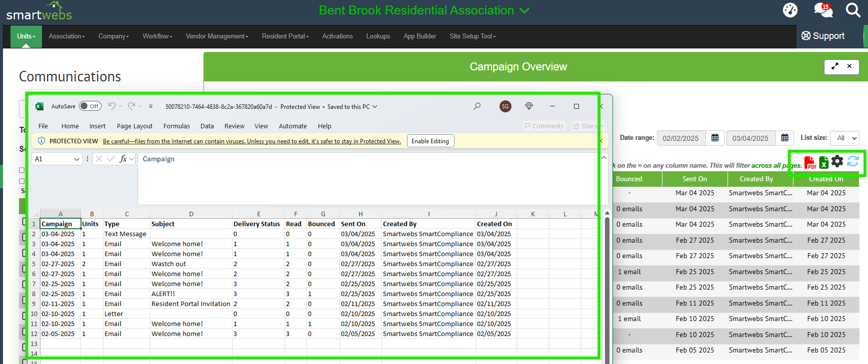Image resolution: width=868 pixels, height=364 pixels.
Task: Select Excel column D header
Action: coord(191,214)
